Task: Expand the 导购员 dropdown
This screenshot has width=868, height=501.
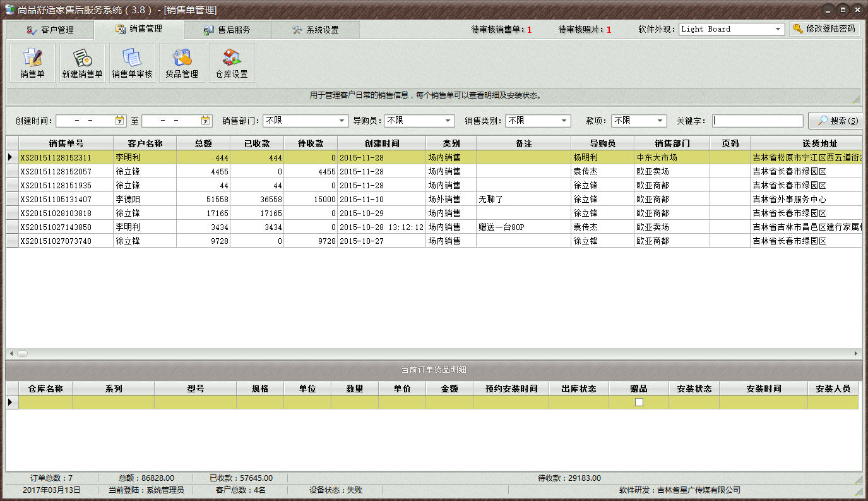Action: (x=448, y=121)
